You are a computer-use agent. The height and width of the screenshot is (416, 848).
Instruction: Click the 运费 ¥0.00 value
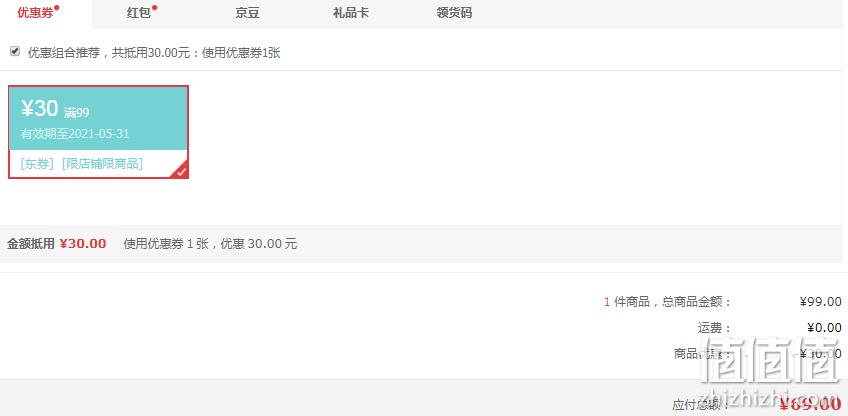point(824,327)
